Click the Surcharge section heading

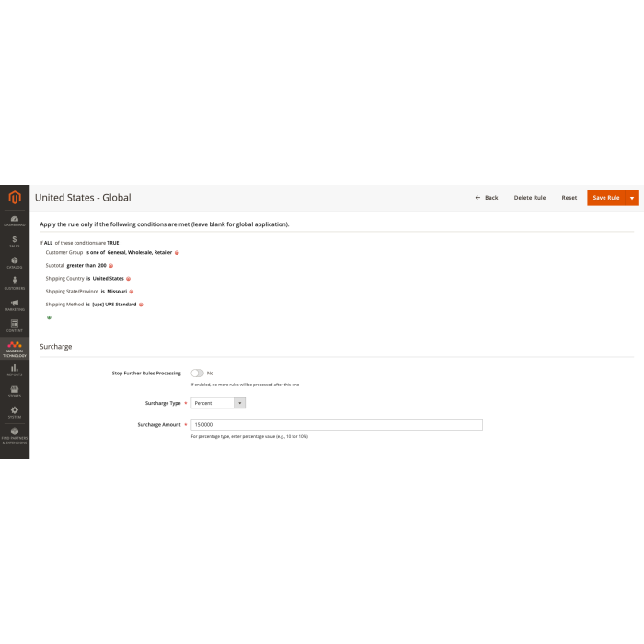coord(56,347)
